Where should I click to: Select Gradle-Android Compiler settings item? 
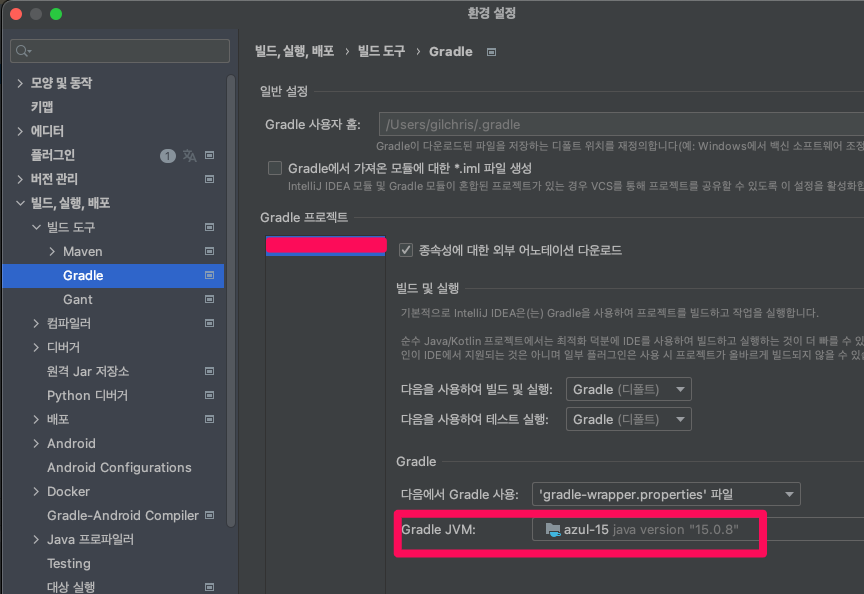tap(123, 515)
